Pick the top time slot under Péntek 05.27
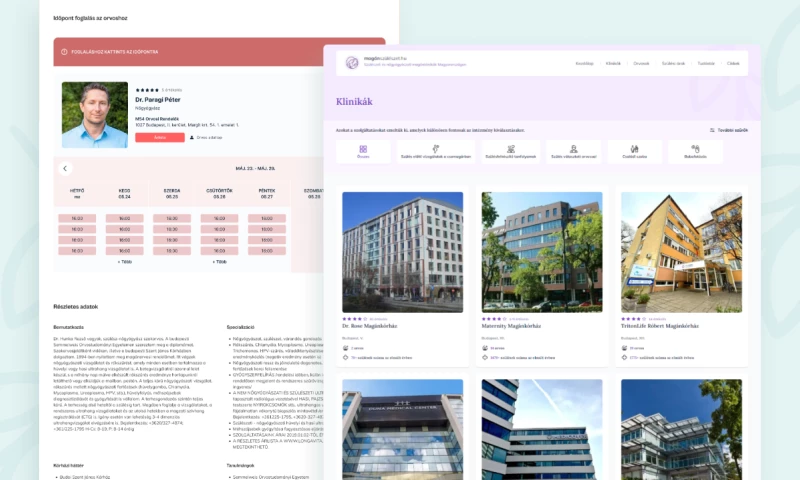The height and width of the screenshot is (480, 800). [x=267, y=218]
